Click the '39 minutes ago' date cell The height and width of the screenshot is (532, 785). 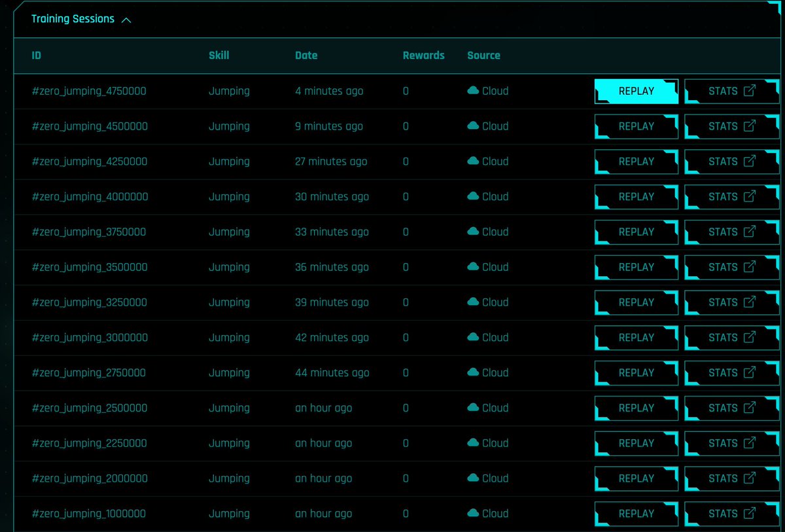coord(332,303)
